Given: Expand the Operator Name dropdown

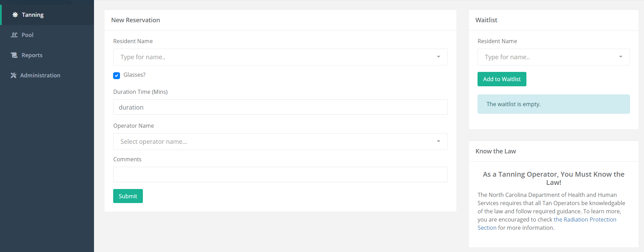Looking at the screenshot, I should coord(273,142).
